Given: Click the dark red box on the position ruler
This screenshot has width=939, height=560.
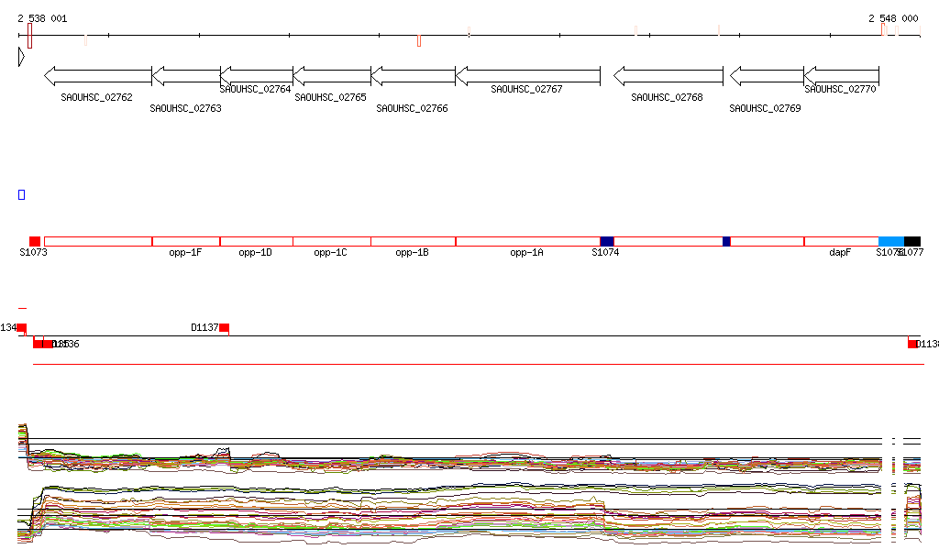Looking at the screenshot, I should coord(30,36).
